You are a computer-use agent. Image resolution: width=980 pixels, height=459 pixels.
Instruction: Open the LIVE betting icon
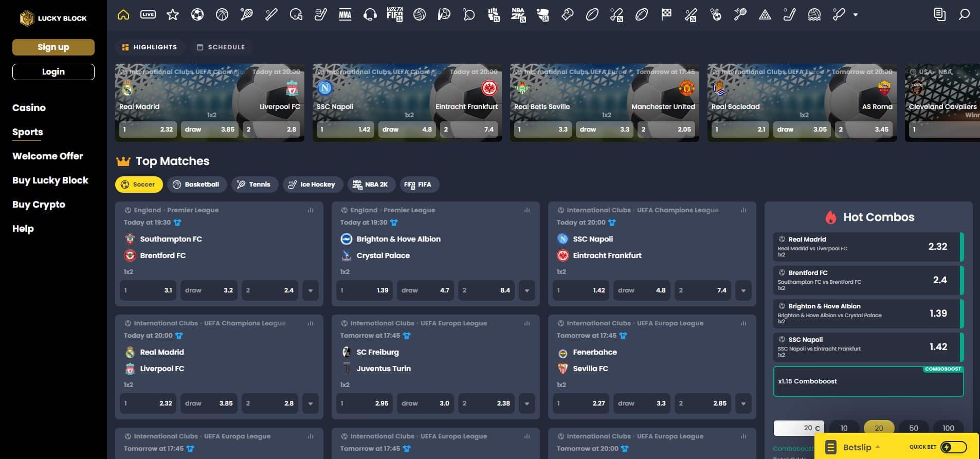[x=148, y=15]
